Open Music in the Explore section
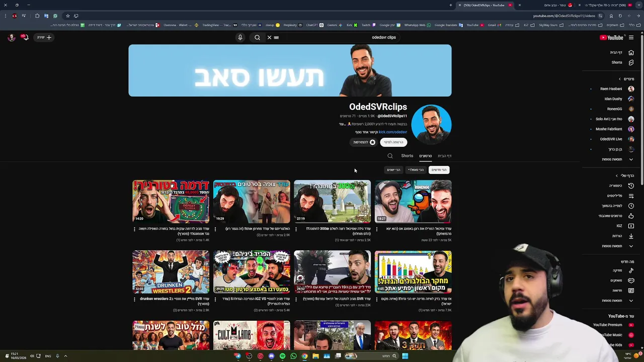The width and height of the screenshot is (644, 362). point(623,270)
